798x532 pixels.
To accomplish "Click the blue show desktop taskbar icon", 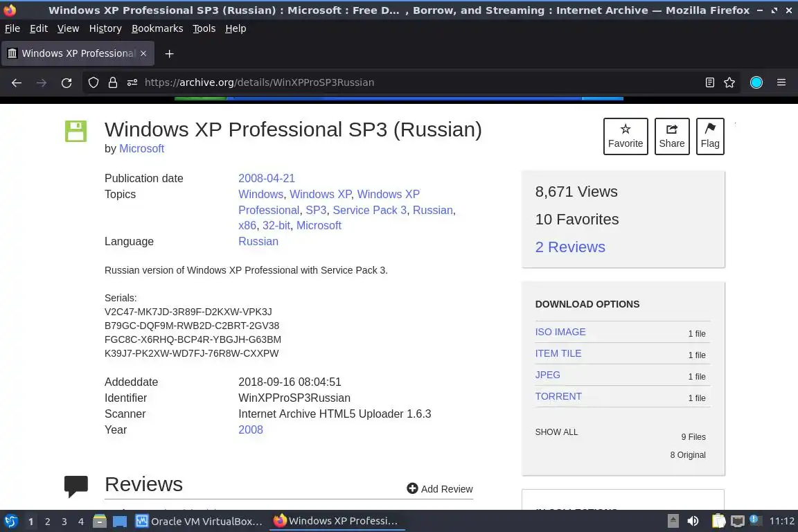I will tap(120, 522).
